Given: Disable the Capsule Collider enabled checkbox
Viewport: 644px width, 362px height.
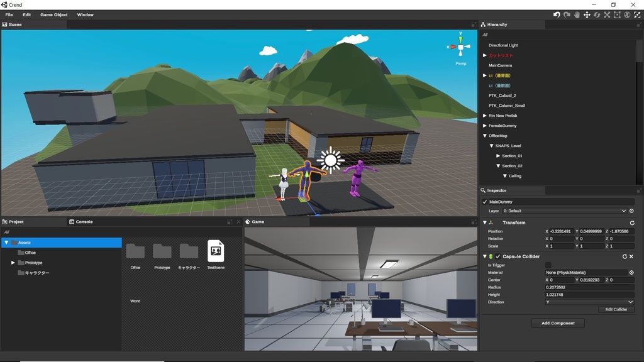Looking at the screenshot, I should (499, 256).
